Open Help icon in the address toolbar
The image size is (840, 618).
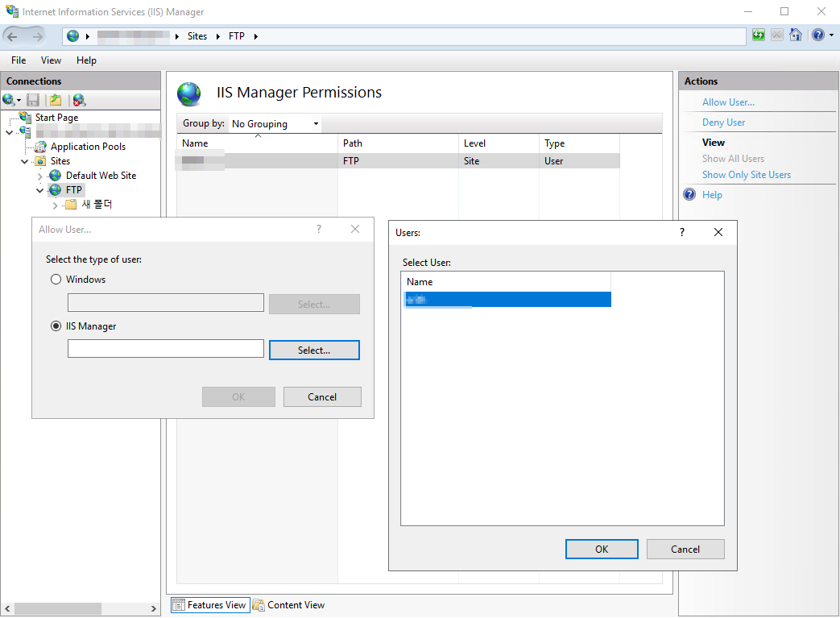click(x=818, y=35)
